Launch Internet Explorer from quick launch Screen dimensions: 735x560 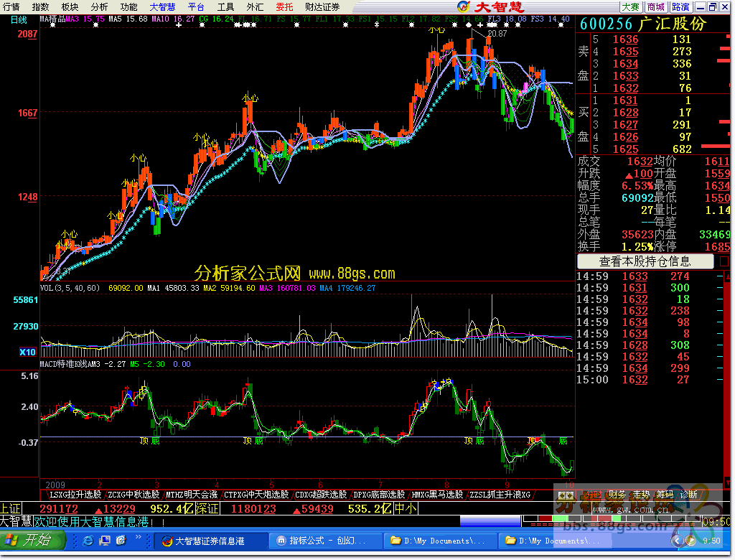click(x=88, y=541)
